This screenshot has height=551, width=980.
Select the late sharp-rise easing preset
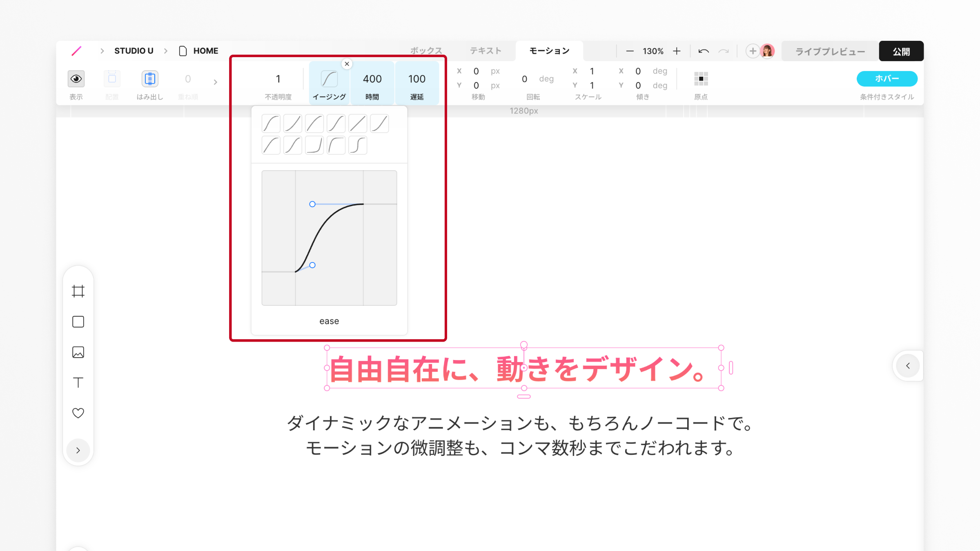[314, 145]
